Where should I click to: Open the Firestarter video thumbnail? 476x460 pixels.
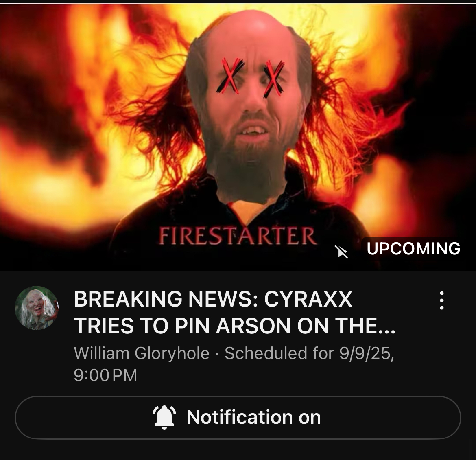coord(238,137)
